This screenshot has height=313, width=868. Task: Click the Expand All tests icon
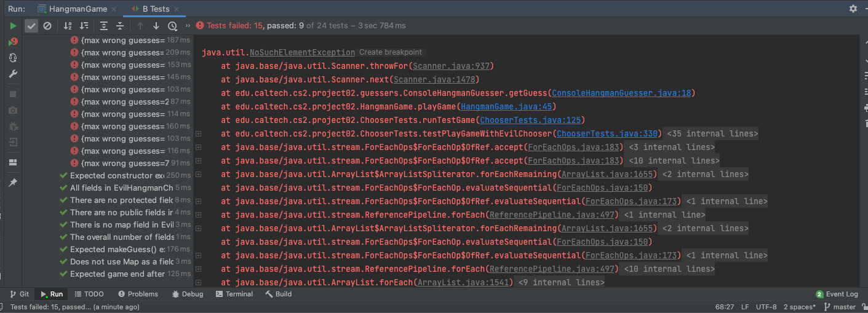pyautogui.click(x=104, y=26)
